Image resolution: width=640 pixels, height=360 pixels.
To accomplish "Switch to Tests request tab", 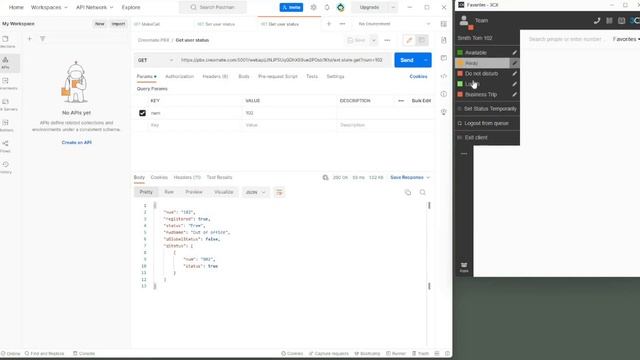I will click(x=312, y=76).
